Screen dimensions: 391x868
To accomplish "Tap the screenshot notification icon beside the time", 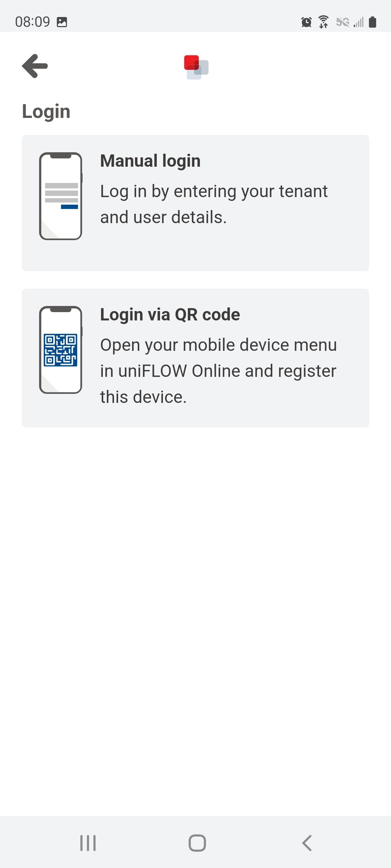I will click(62, 22).
